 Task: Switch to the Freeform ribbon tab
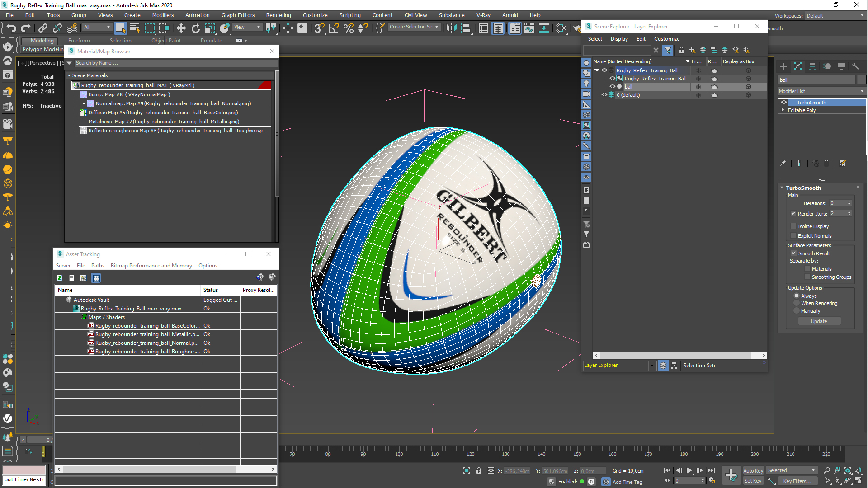(x=79, y=41)
